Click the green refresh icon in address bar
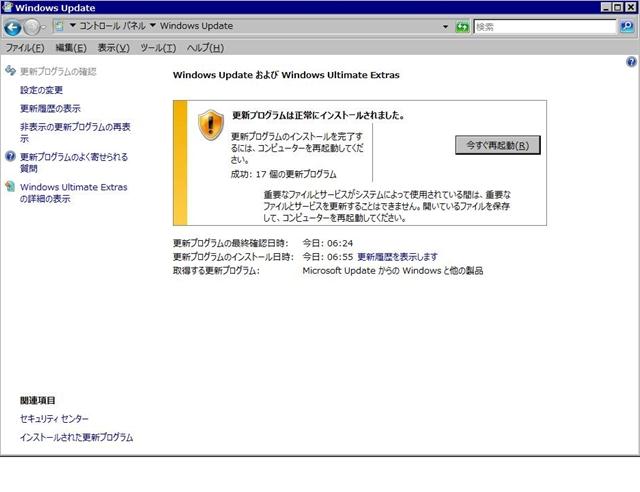Screen dimensions: 640x492 click(x=462, y=27)
